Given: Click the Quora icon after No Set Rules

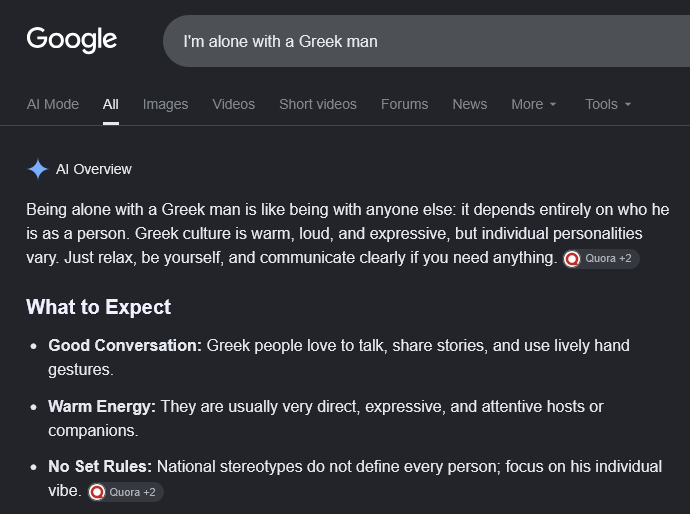Looking at the screenshot, I should tap(97, 492).
